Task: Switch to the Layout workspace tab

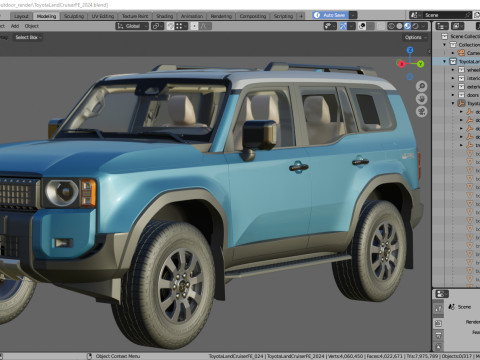Action: 21,16
